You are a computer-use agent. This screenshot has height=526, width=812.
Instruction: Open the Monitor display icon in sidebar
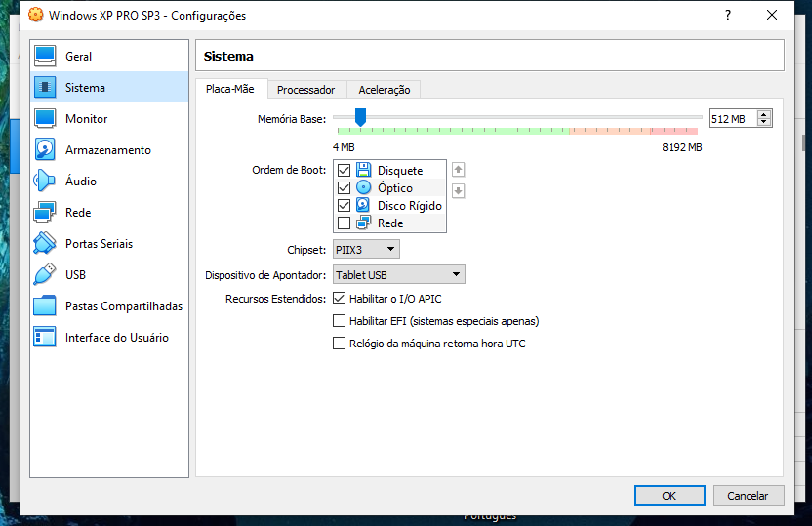(45, 118)
